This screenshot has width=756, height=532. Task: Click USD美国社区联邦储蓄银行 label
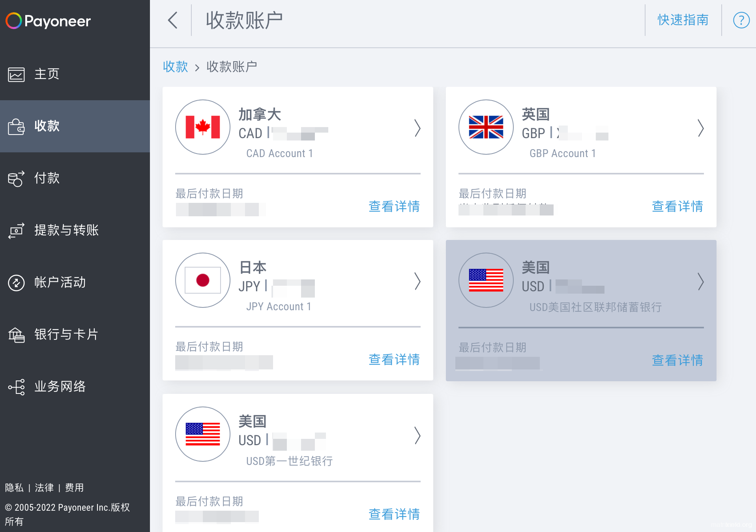click(x=596, y=307)
